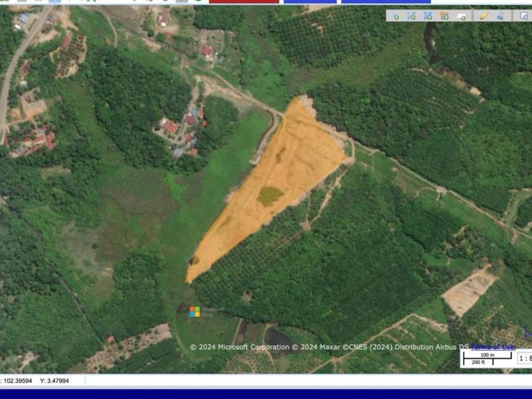532x399 pixels.
Task: Click the Microsoft Corporation copyright attribution text
Action: (x=240, y=347)
